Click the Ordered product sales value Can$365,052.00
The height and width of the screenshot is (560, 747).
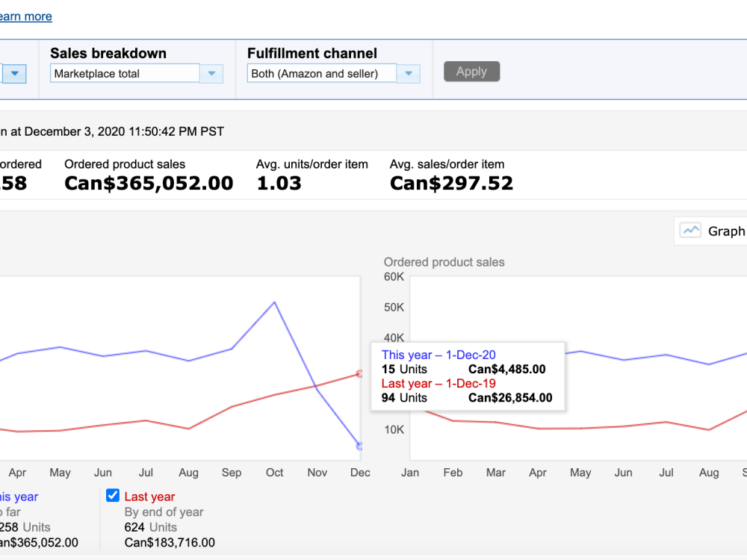coord(149,184)
